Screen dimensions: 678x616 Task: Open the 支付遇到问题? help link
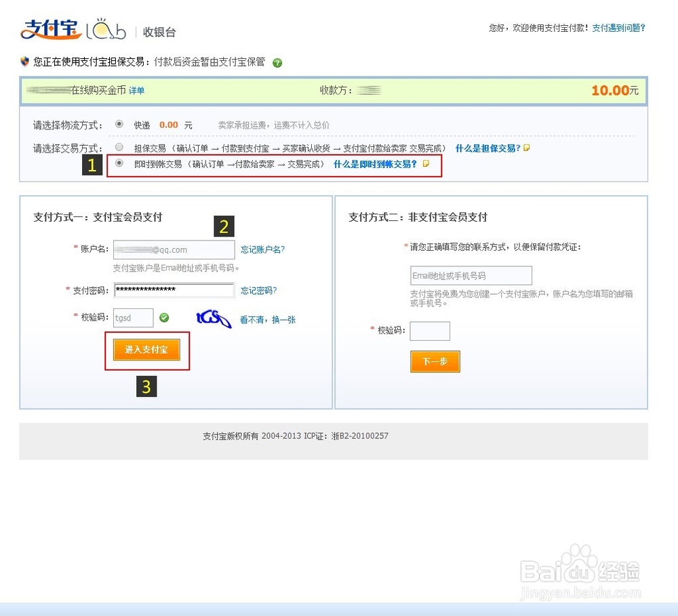pos(618,28)
